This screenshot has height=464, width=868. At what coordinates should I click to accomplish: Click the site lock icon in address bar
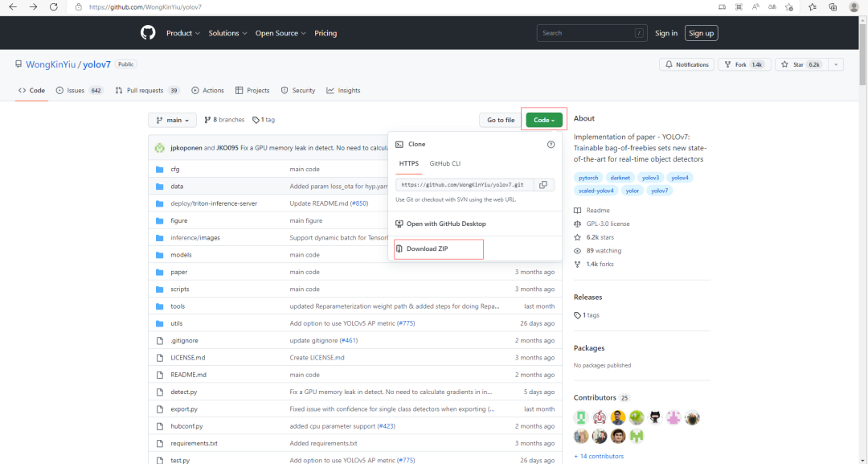79,7
